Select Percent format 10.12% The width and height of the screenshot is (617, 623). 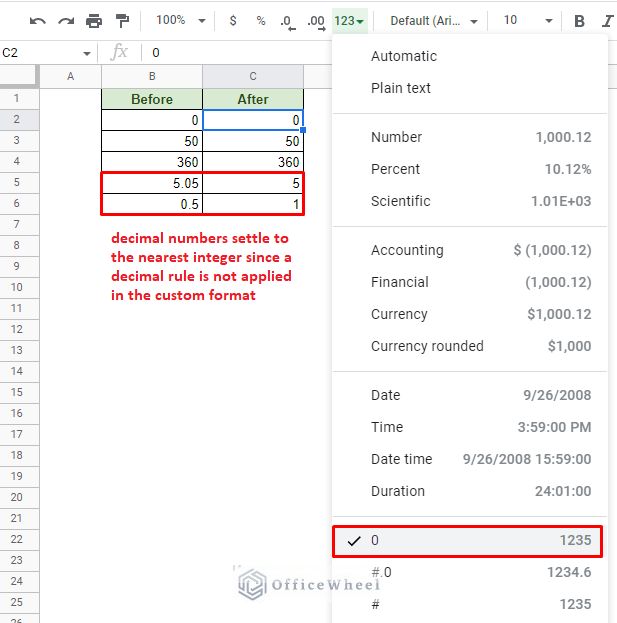[470, 169]
